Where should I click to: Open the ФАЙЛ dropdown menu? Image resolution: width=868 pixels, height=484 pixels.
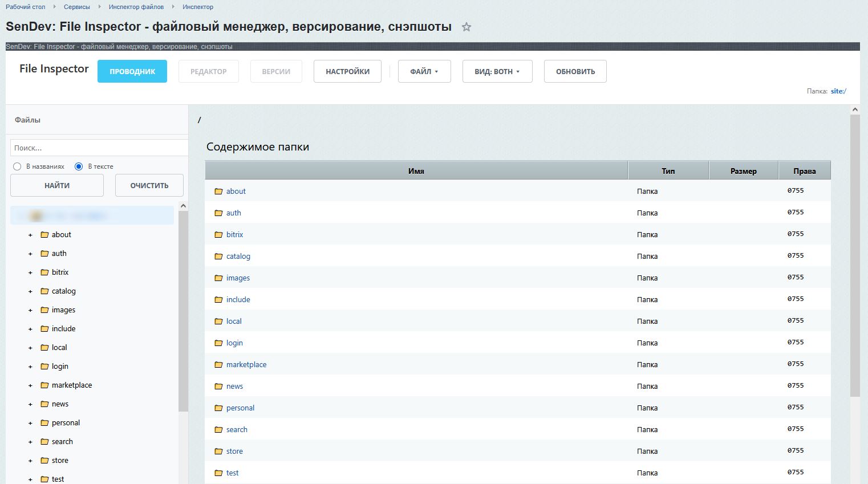tap(424, 71)
